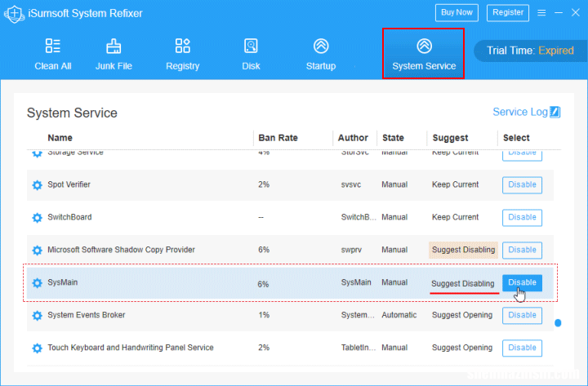588x386 pixels.
Task: Disable the Spot Verifier service
Action: coord(522,184)
